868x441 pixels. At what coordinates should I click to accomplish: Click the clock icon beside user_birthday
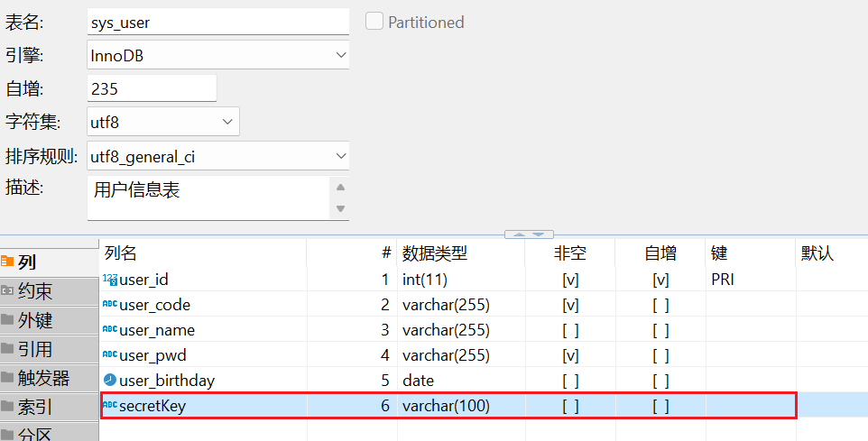[x=109, y=380]
